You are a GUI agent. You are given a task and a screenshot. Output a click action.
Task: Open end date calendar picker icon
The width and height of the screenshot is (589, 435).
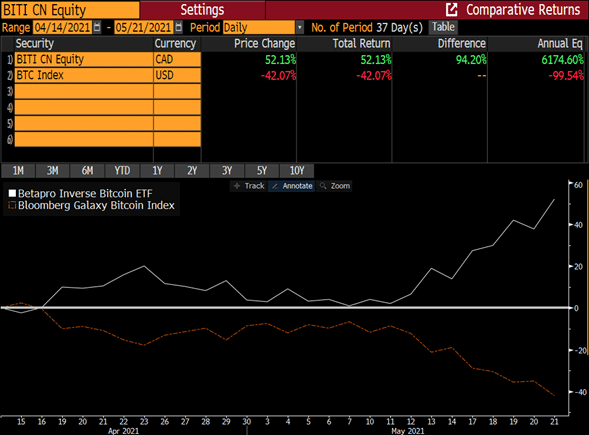pyautogui.click(x=179, y=27)
